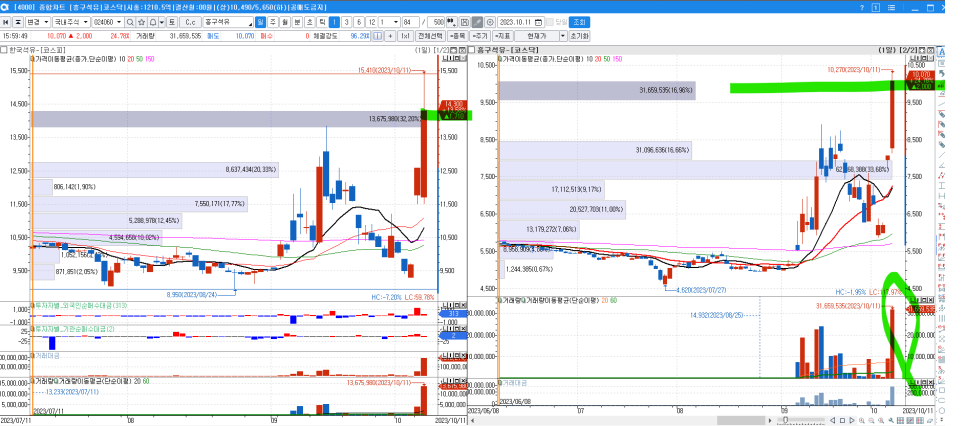Select interval preset 1
Image resolution: width=966 pixels, height=426 pixels.
pyautogui.click(x=334, y=22)
